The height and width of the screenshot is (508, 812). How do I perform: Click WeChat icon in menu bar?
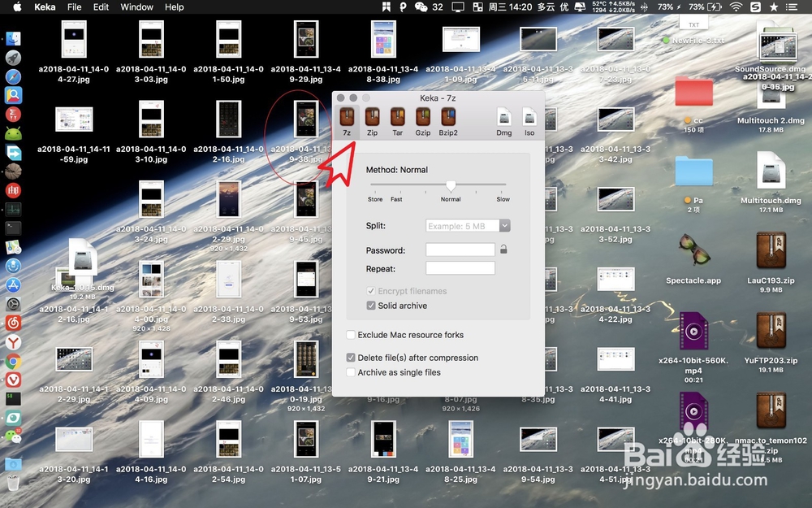421,7
